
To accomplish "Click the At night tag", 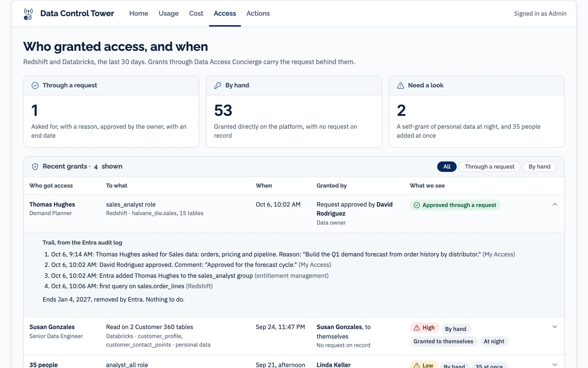I will click(494, 342).
